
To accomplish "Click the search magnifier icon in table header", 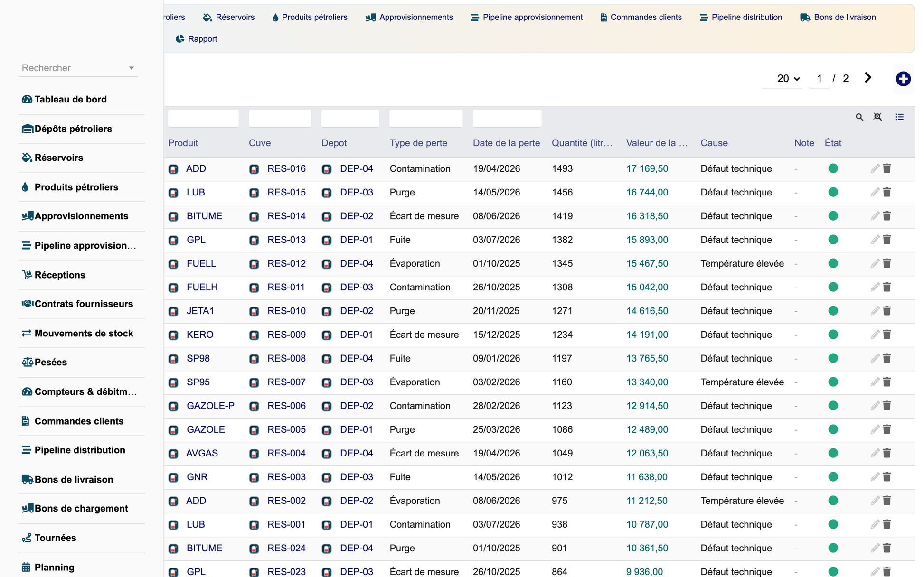I will 859,117.
